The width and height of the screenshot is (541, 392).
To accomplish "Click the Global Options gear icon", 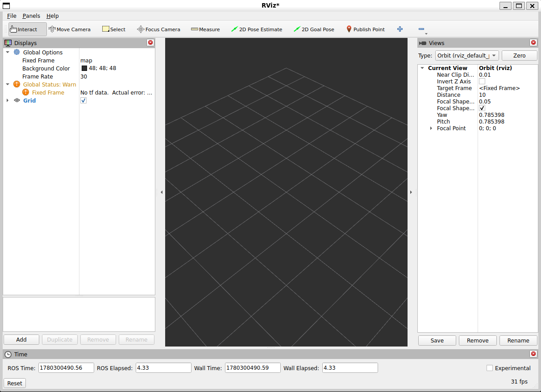I will [x=17, y=52].
